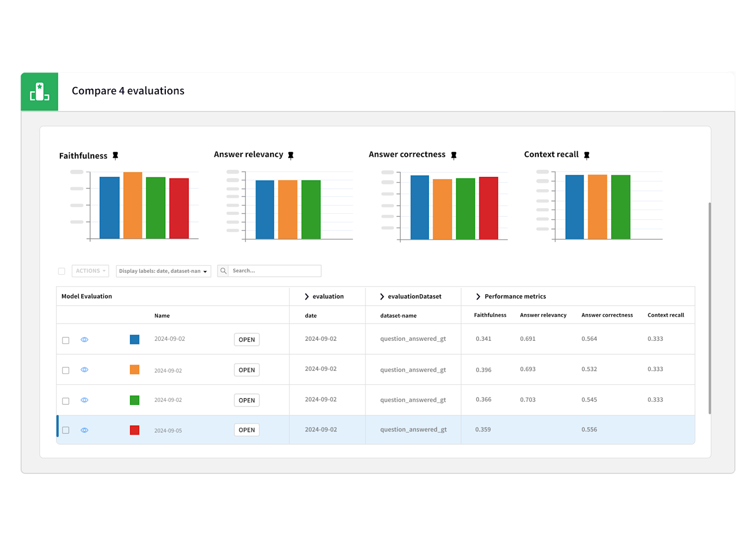Tick the checkbox for the 2024-09-05 row
This screenshot has height=546, width=756.
tap(66, 430)
